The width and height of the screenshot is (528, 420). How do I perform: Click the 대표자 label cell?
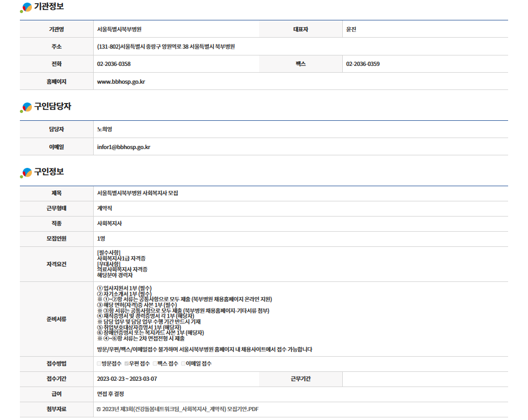pos(301,29)
